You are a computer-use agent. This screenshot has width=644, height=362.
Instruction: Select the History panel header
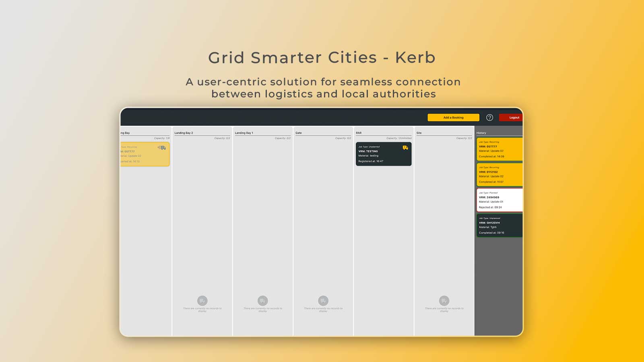coord(481,133)
